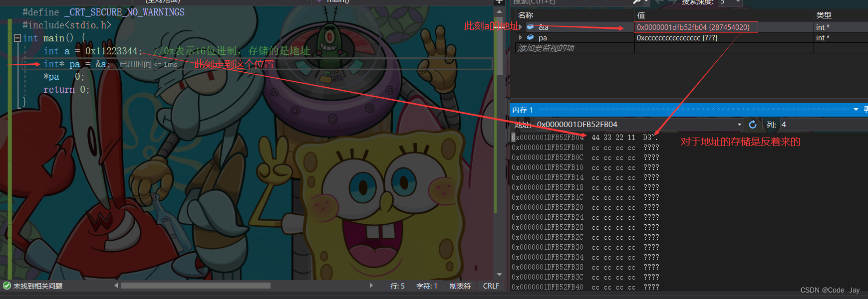Click the CRLF line ending indicator

click(x=491, y=286)
